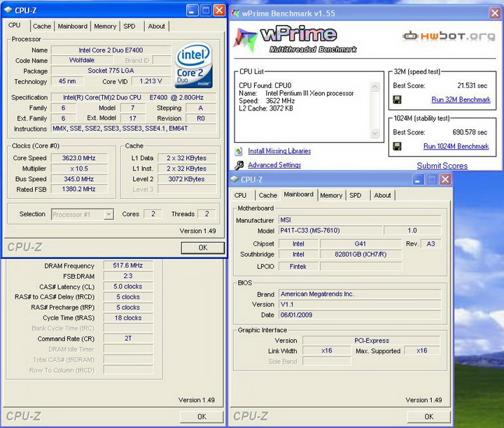This screenshot has height=428, width=504.
Task: Click the Intel Core 2 Duo logo
Action: tap(193, 65)
